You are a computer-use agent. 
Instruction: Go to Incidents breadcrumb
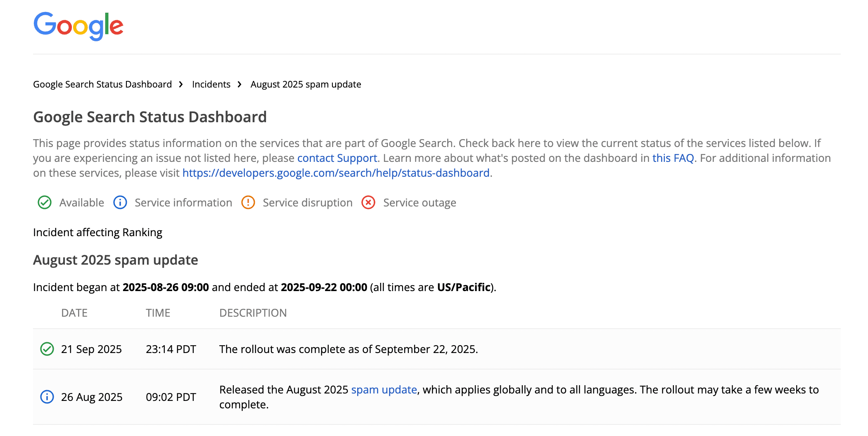(x=211, y=85)
